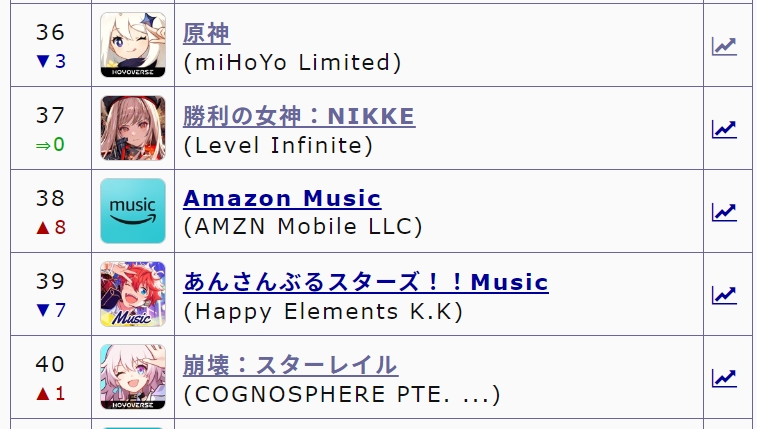
Task: Click the 原神 app icon thumbnail
Action: point(133,45)
